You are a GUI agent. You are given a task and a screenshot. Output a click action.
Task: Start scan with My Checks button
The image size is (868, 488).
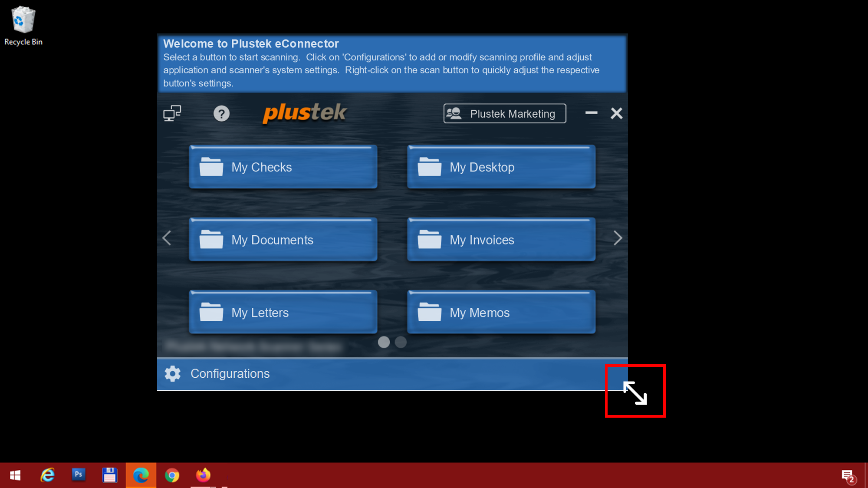[x=283, y=167]
